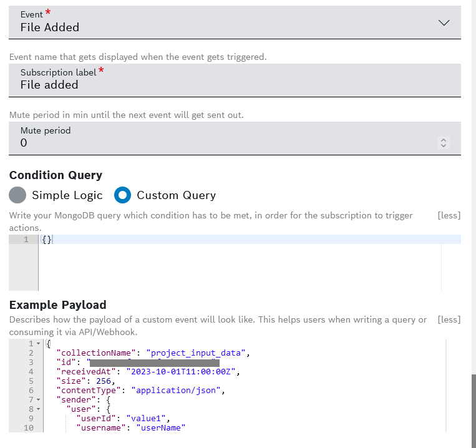Fold the "sender" object at line 7

[38, 399]
